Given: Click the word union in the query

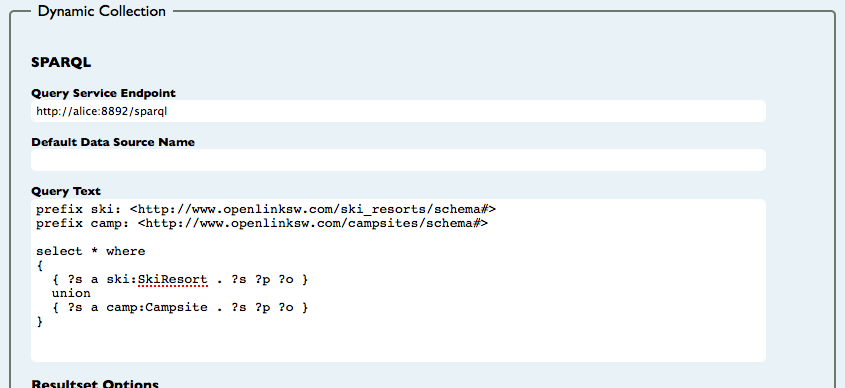Looking at the screenshot, I should [71, 294].
